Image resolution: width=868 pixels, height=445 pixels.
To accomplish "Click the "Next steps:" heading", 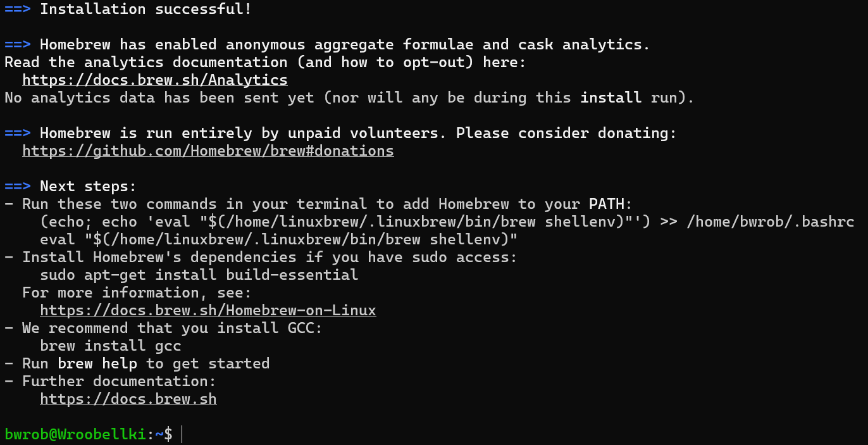I will 88,187.
